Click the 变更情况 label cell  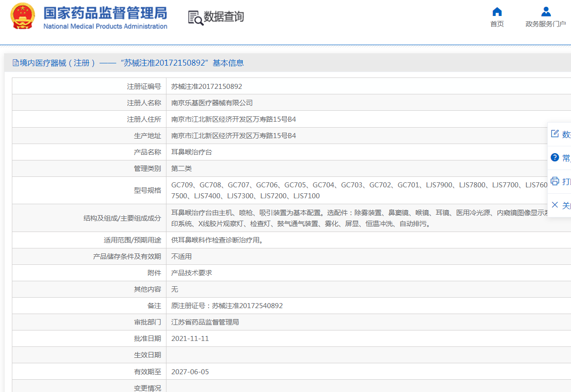coord(89,386)
